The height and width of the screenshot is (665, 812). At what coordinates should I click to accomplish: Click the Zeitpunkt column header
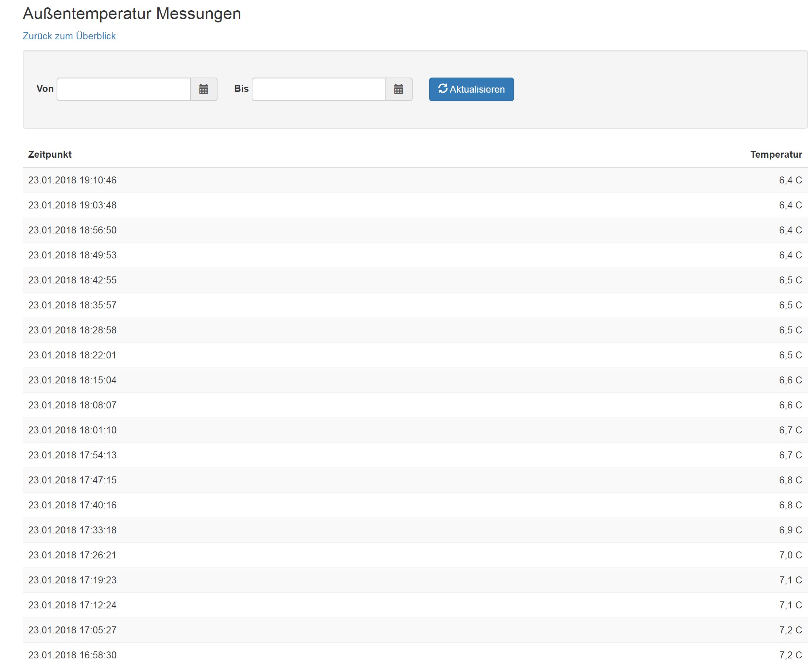[50, 154]
